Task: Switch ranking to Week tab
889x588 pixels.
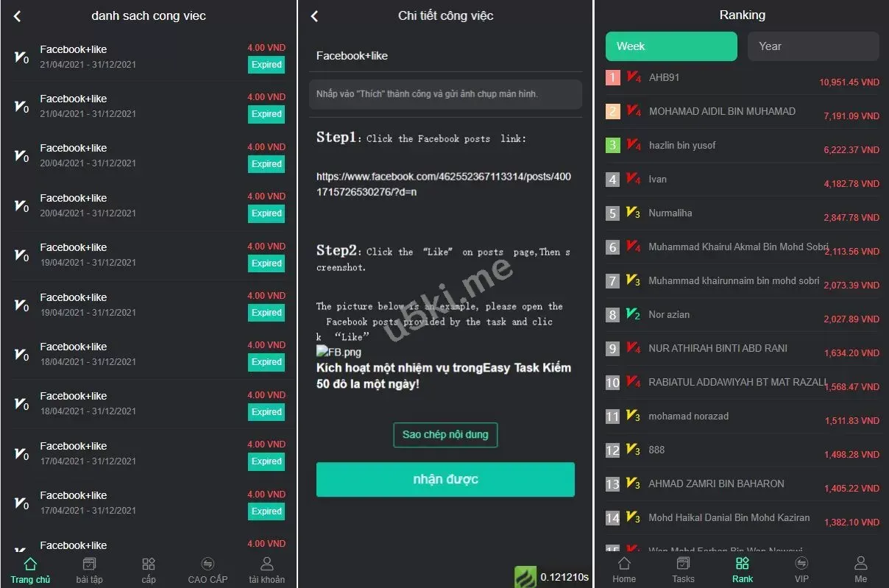Action: 671,46
